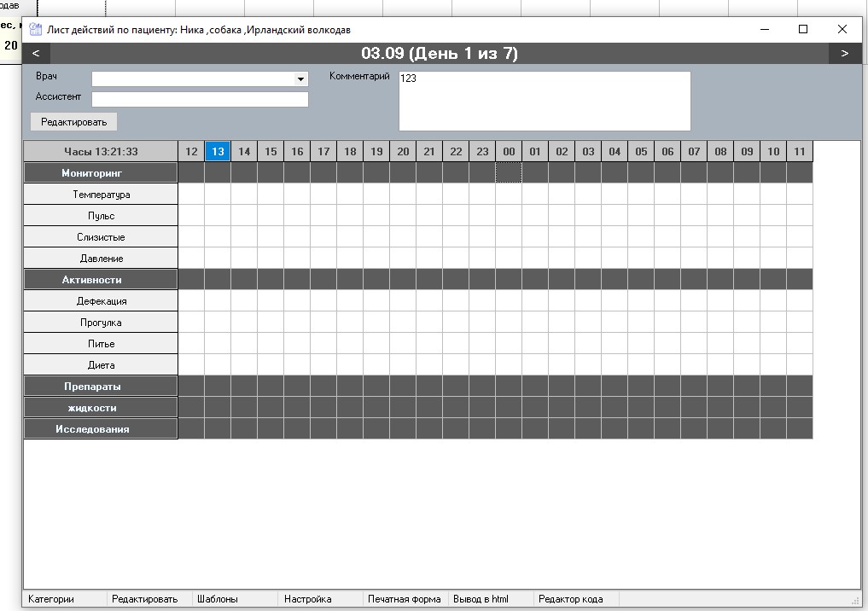
Task: Open the Врач dropdown list
Action: [300, 79]
